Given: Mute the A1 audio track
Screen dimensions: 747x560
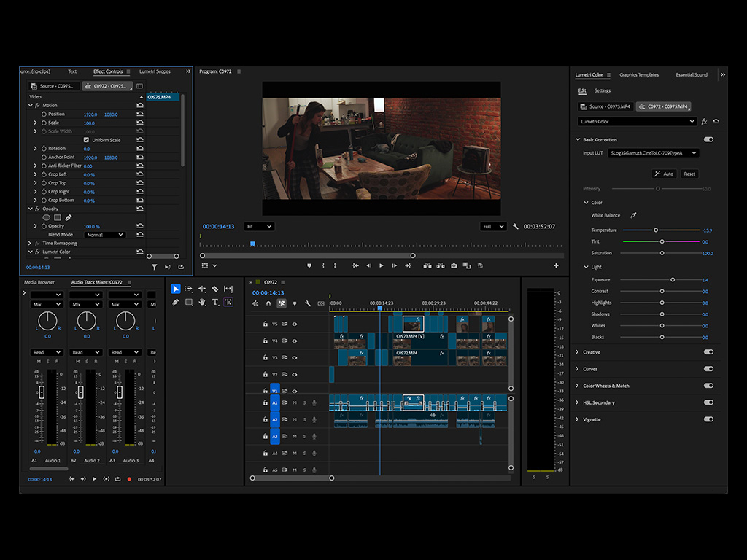Looking at the screenshot, I should point(295,402).
